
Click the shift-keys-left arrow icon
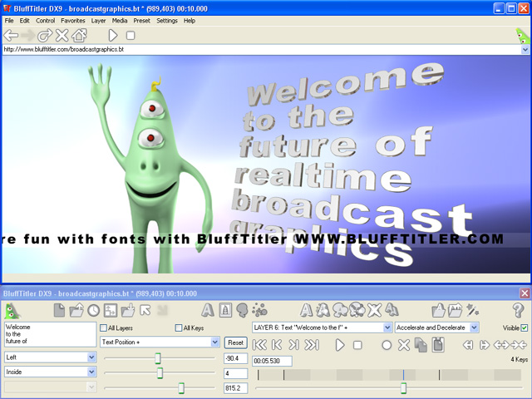tap(468, 346)
